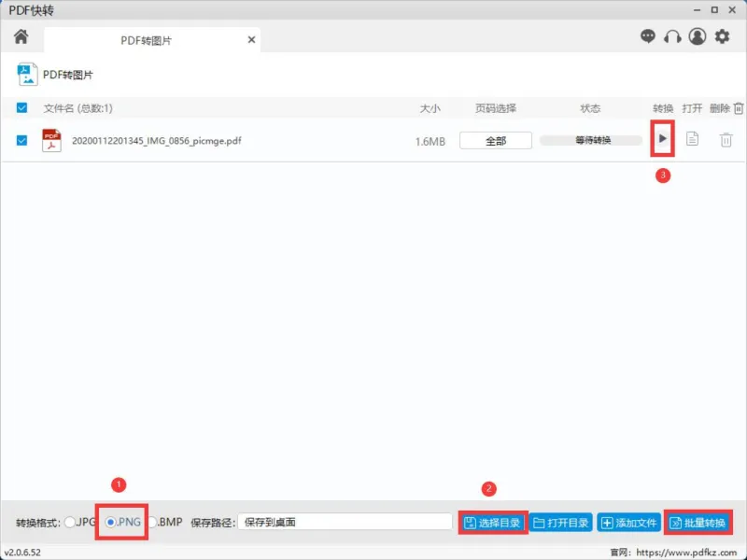The image size is (747, 560).
Task: Delete all files via header trash icon
Action: click(739, 108)
